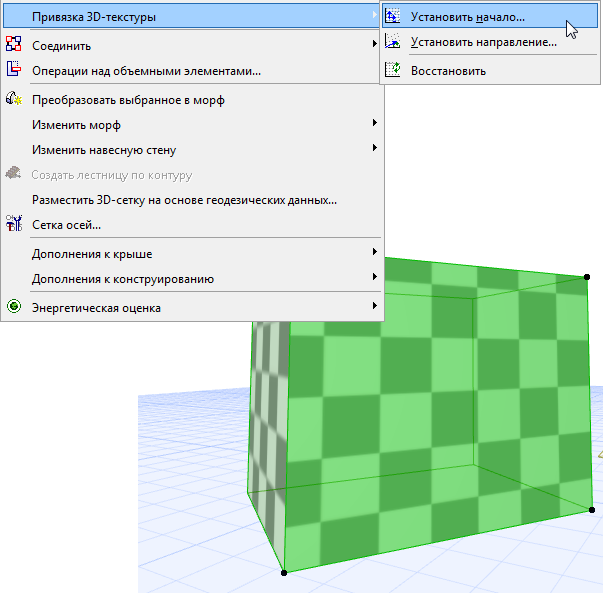The height and width of the screenshot is (593, 603).
Task: Open the Привязка 3D-текстуры menu item
Action: [x=191, y=17]
